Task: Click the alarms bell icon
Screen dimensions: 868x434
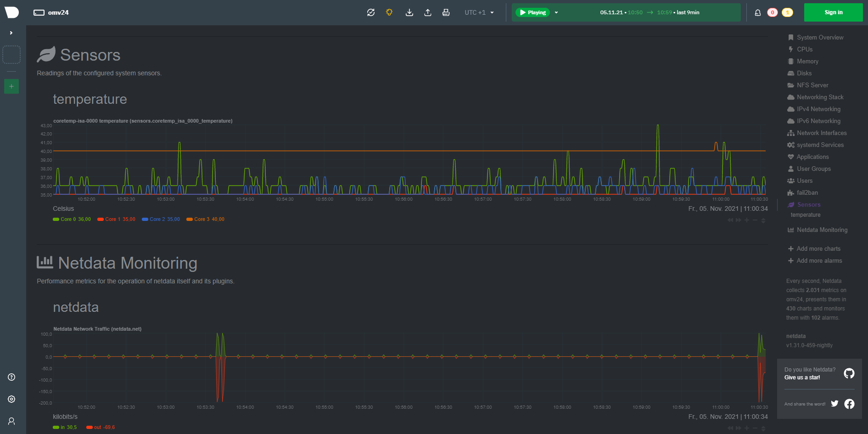Action: click(x=758, y=12)
